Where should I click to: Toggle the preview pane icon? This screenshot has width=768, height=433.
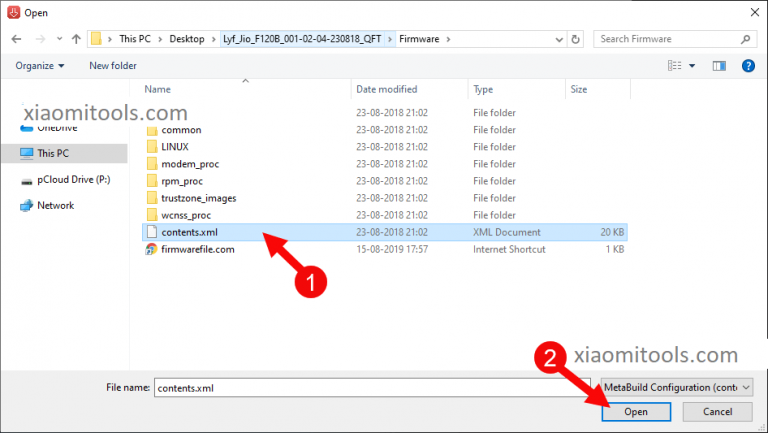coord(718,66)
